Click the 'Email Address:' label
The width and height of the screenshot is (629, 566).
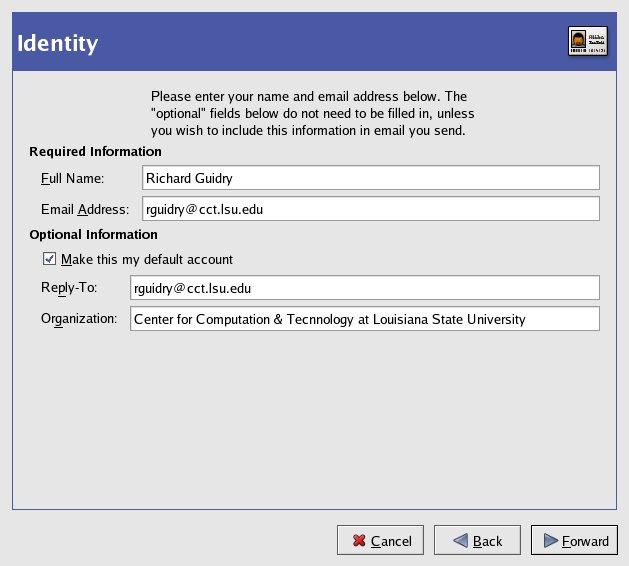click(x=85, y=209)
